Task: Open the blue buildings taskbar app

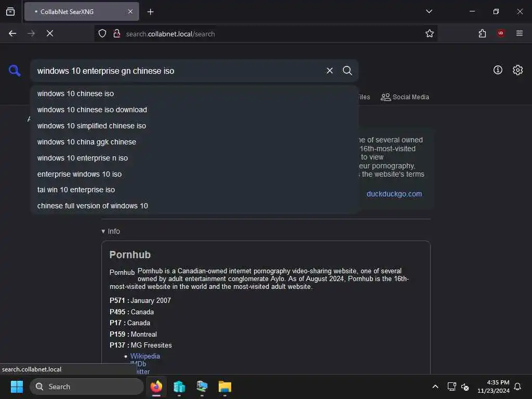Action: 179,387
